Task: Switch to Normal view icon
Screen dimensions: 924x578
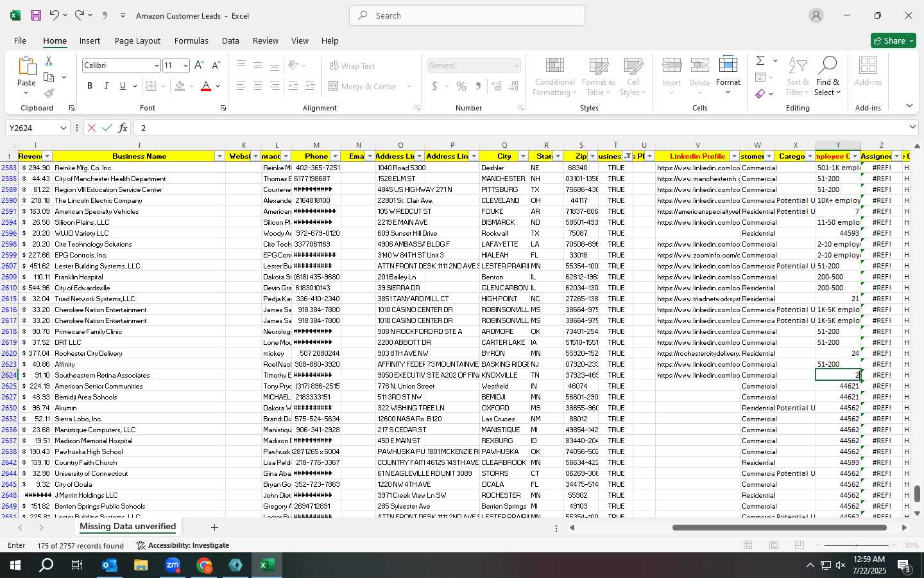Action: click(x=748, y=545)
